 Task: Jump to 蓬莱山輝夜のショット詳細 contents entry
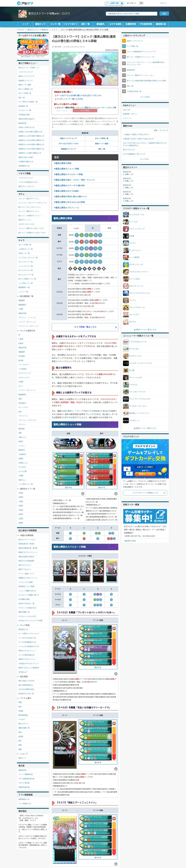point(66,169)
